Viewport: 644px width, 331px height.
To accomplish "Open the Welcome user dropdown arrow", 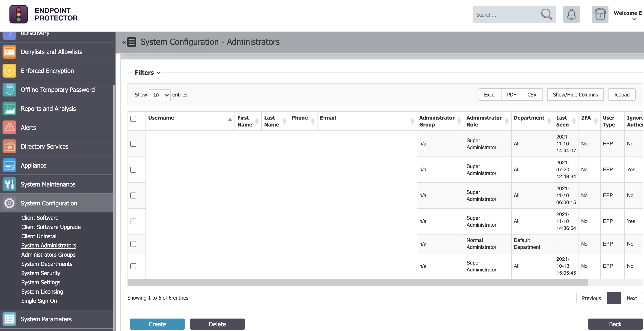I will pos(634,19).
